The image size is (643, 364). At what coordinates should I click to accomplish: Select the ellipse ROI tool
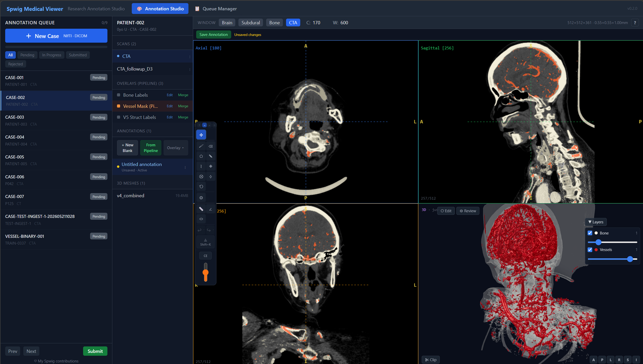(x=201, y=219)
